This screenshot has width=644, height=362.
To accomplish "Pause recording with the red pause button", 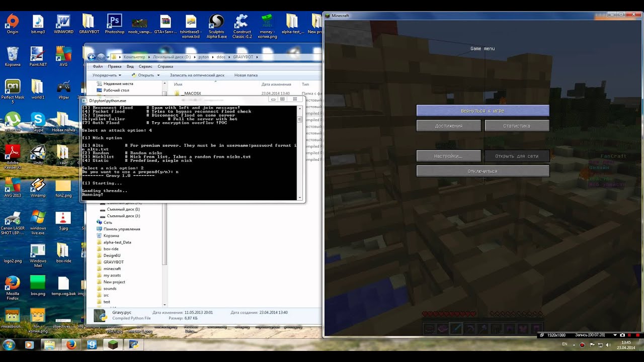I will (630, 335).
